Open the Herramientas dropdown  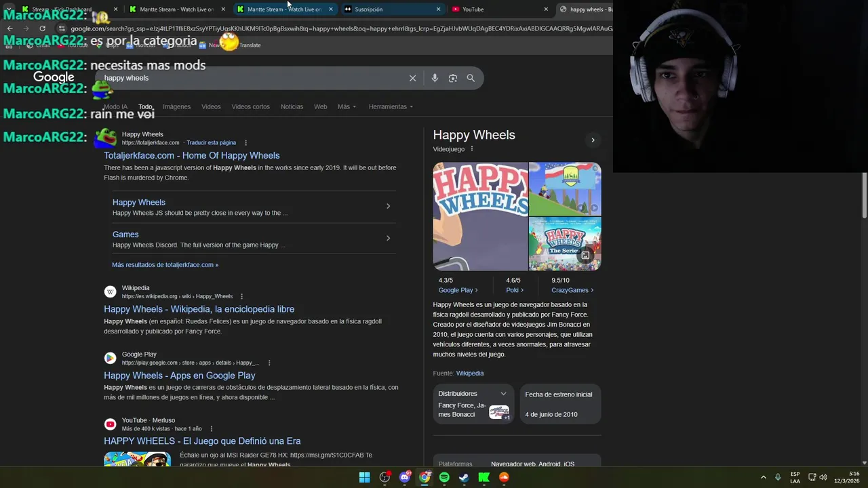tap(391, 106)
